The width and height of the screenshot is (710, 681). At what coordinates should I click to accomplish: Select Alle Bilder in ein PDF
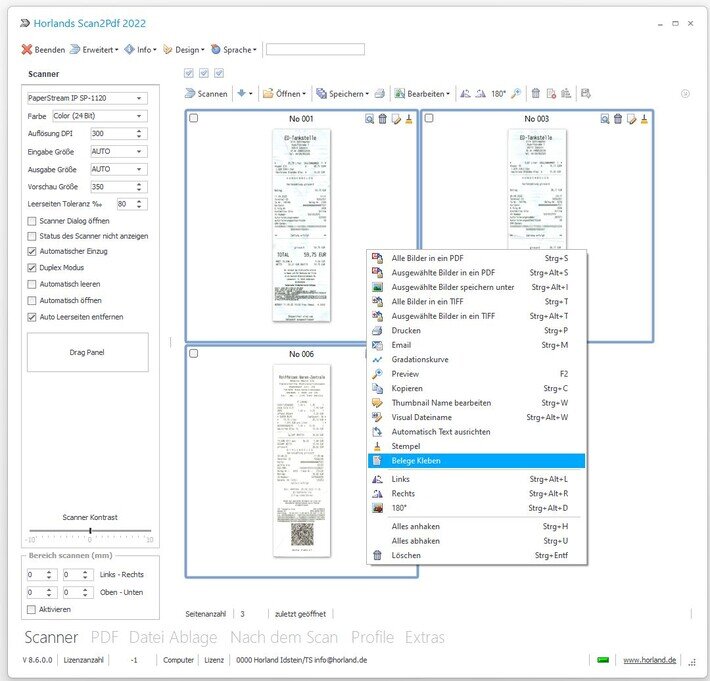click(477, 258)
